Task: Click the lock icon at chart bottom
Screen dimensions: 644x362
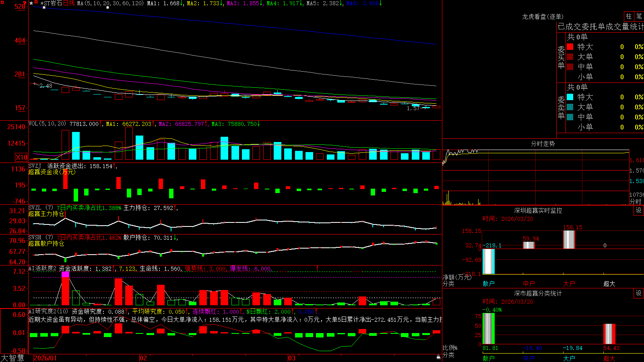Action: [438, 357]
